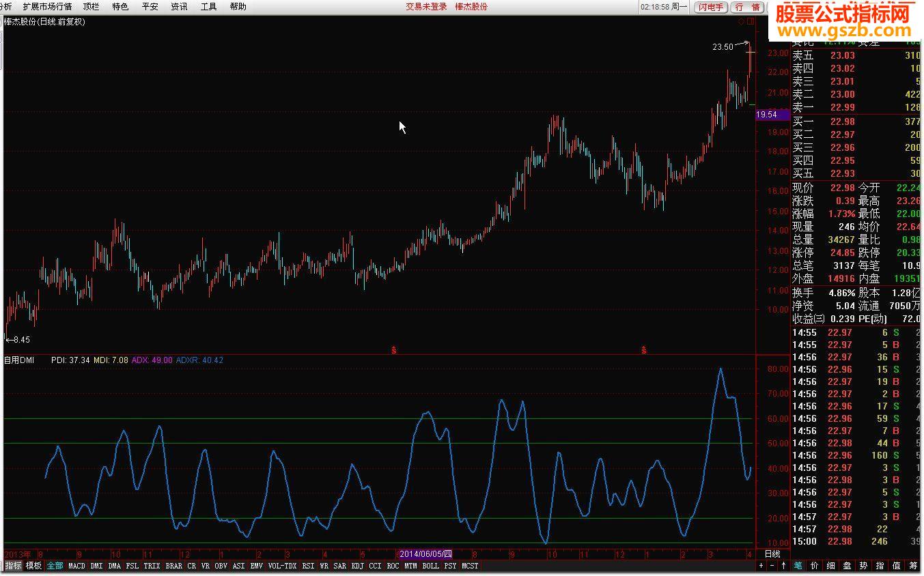This screenshot has width=924, height=576.
Task: Click the up-arrow icon beside minus button
Action: [783, 566]
